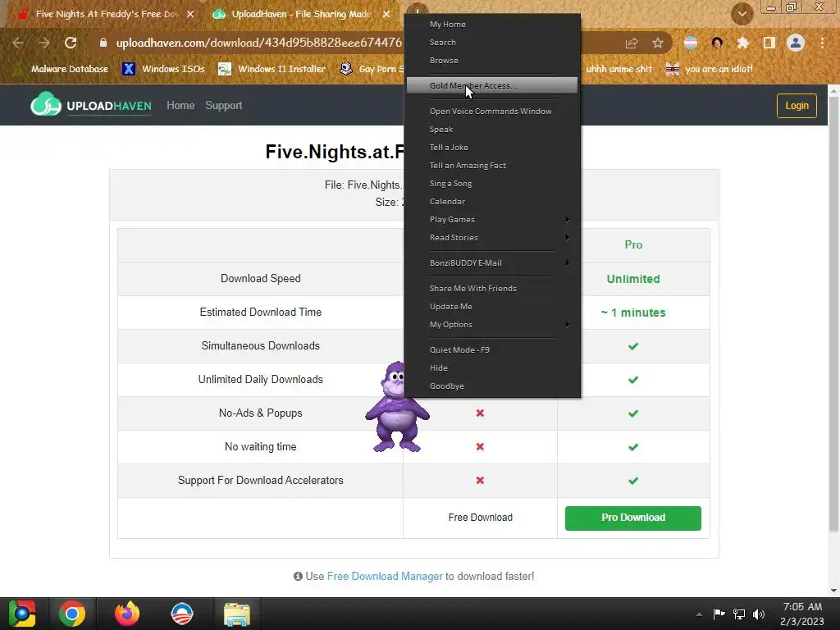This screenshot has width=840, height=630.
Task: Open the Home navigation link
Action: click(180, 106)
